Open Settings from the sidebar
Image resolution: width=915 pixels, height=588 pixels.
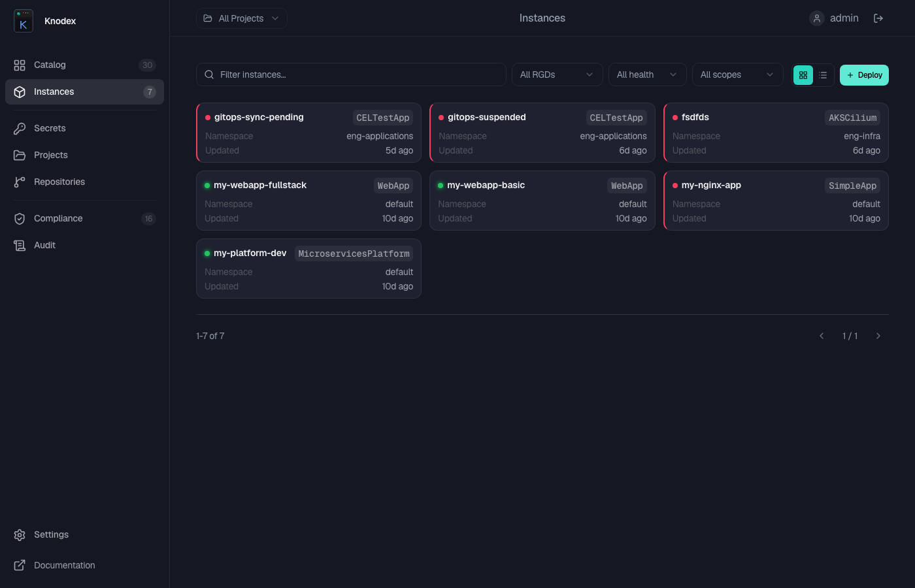(50, 534)
